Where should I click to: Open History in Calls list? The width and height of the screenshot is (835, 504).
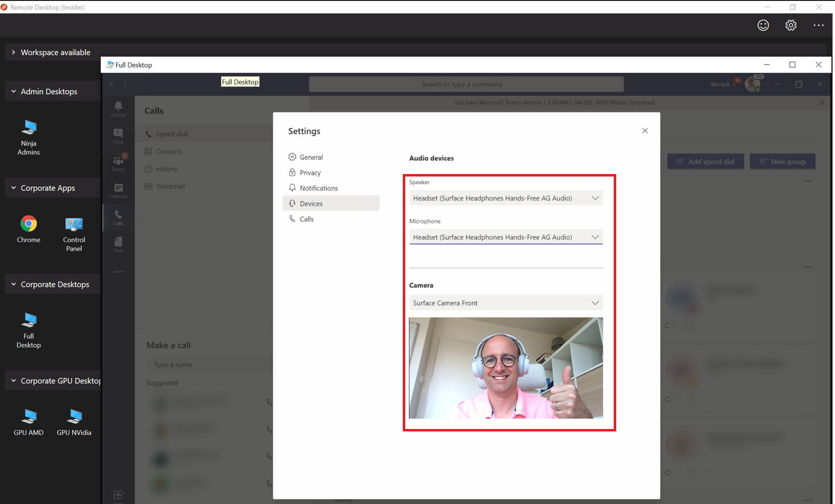(204, 169)
